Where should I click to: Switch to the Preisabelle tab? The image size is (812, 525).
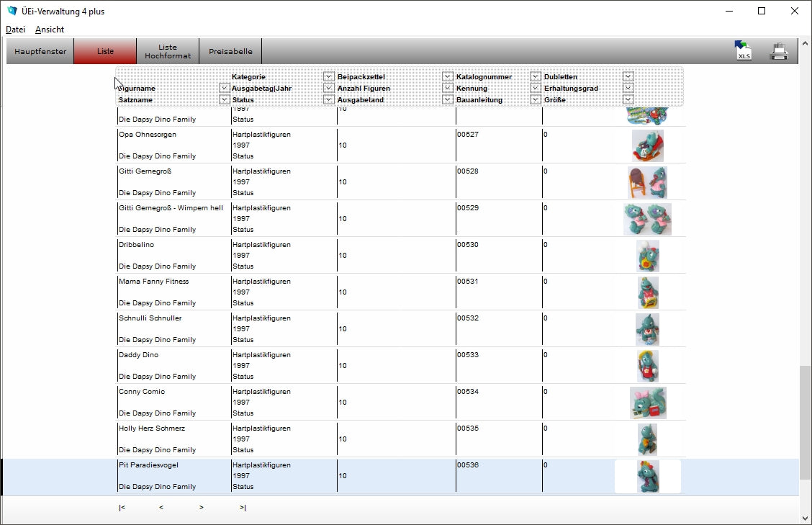pyautogui.click(x=230, y=51)
